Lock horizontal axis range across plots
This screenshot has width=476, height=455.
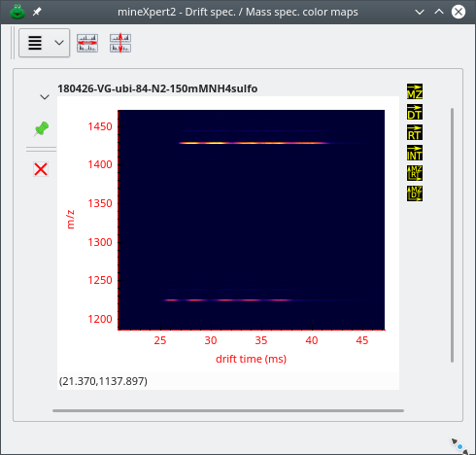pyautogui.click(x=87, y=43)
